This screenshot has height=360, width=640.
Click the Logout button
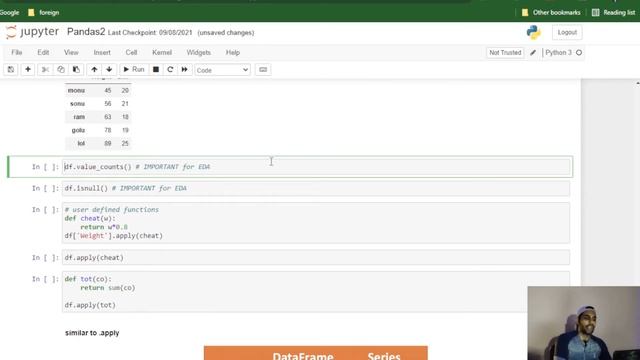pyautogui.click(x=567, y=32)
